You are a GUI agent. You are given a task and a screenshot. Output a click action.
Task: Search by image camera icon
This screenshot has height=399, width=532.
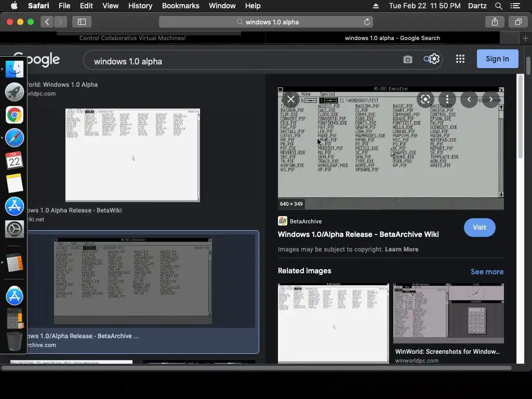pos(407,60)
